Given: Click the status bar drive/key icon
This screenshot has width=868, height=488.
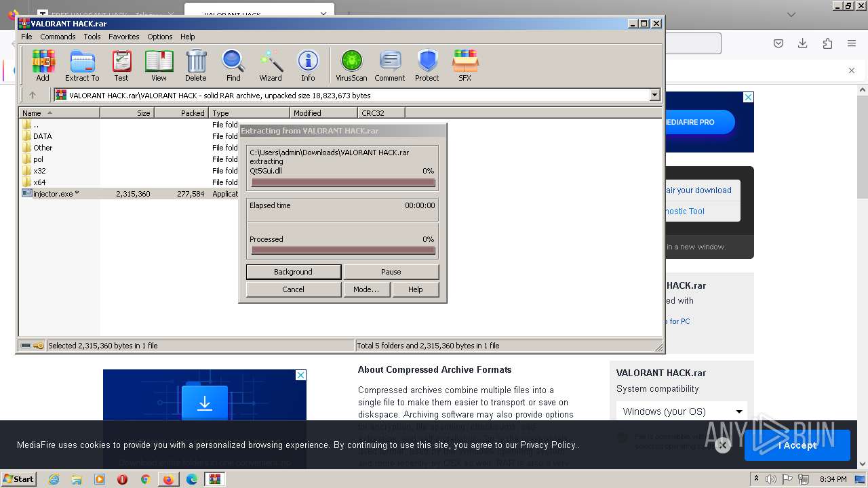Looking at the screenshot, I should click(x=32, y=346).
